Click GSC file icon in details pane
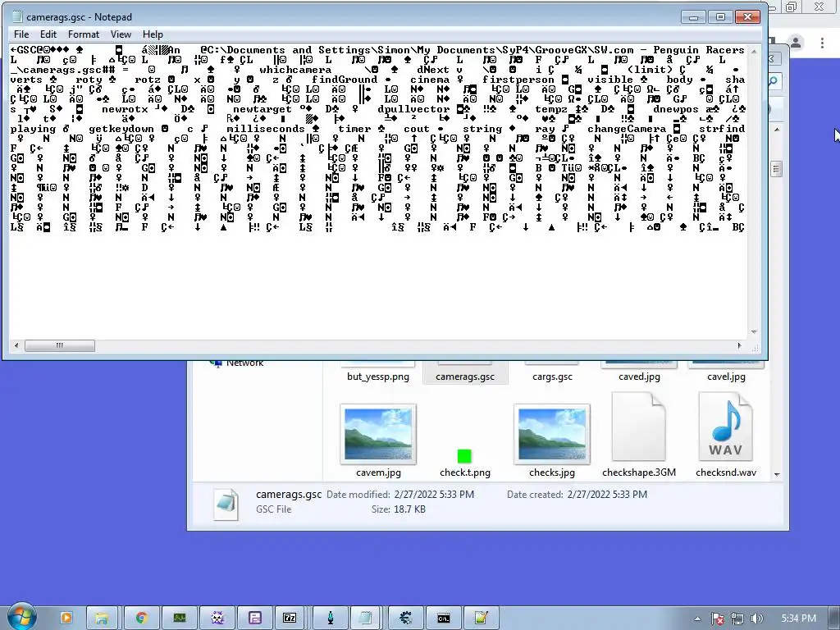 pyautogui.click(x=226, y=504)
